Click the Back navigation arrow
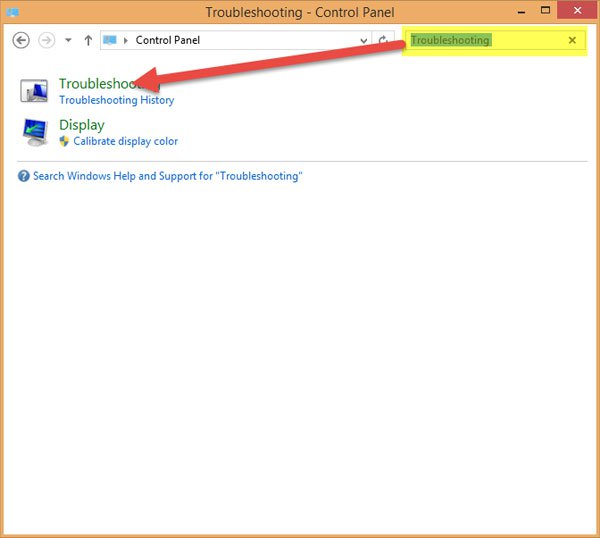Image resolution: width=600 pixels, height=538 pixels. pos(21,40)
